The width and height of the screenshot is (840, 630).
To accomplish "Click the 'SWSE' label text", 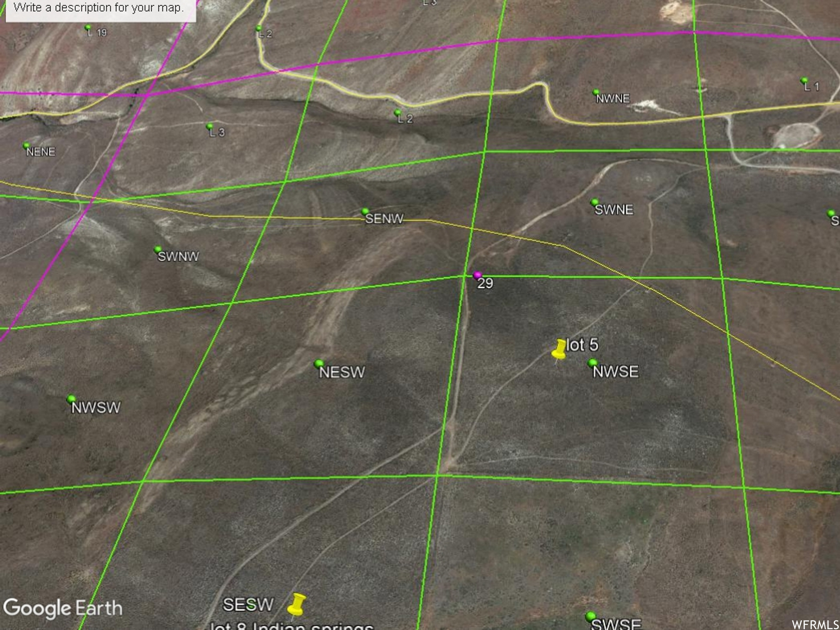I will click(616, 624).
